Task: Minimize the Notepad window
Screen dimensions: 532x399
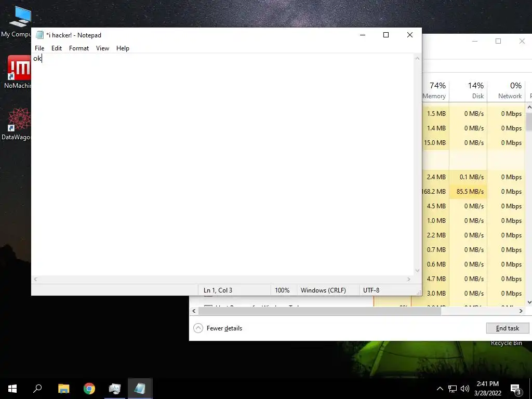Action: tap(363, 35)
